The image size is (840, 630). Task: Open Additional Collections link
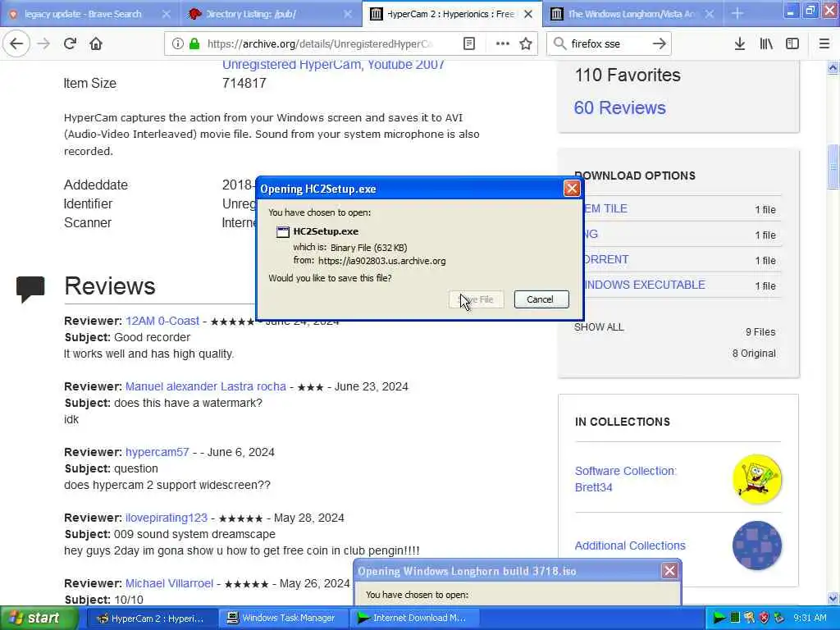[630, 546]
